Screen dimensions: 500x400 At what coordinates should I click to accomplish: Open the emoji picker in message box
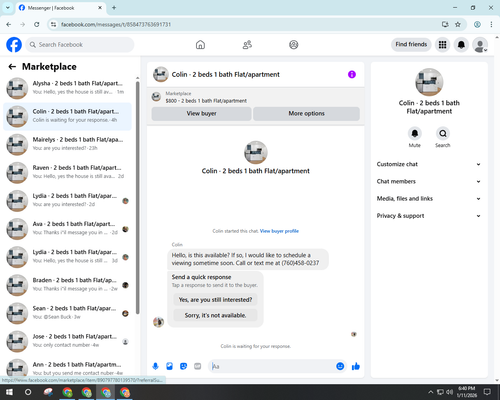tap(340, 366)
